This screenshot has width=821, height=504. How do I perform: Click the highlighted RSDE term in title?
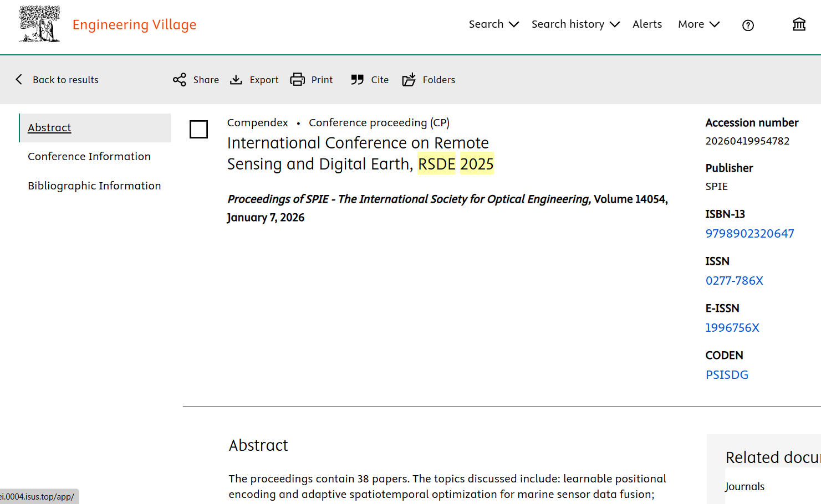(437, 164)
